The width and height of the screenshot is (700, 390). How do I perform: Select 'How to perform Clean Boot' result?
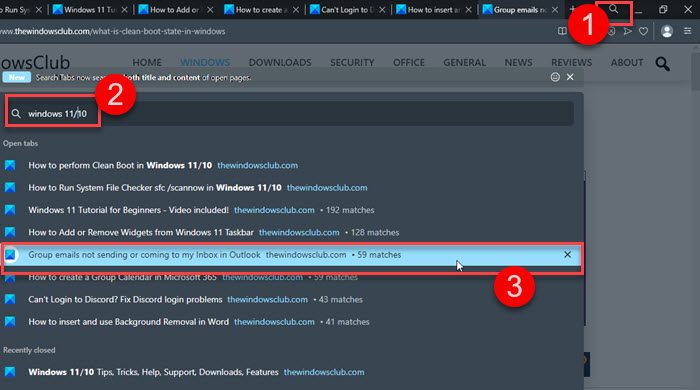point(292,165)
